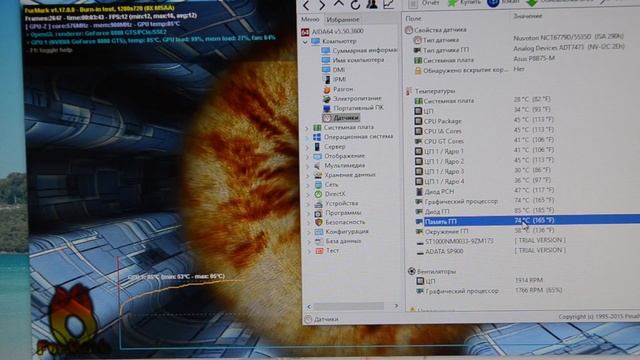This screenshot has height=360, width=640.
Task: Expand the Отображение tree node
Action: (x=308, y=156)
